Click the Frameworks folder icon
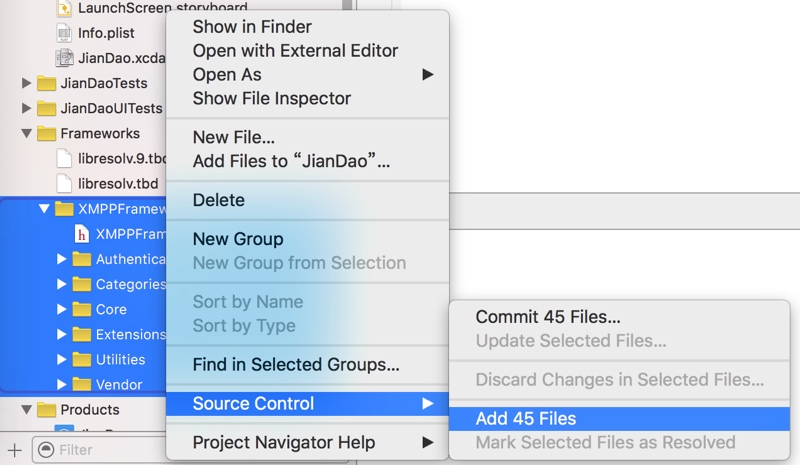 (x=46, y=133)
